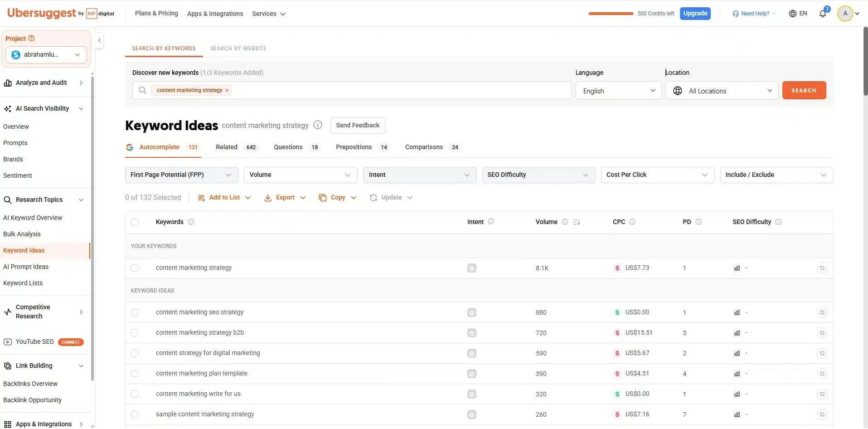The image size is (868, 429).
Task: Click the Upgrade button
Action: coord(695,14)
